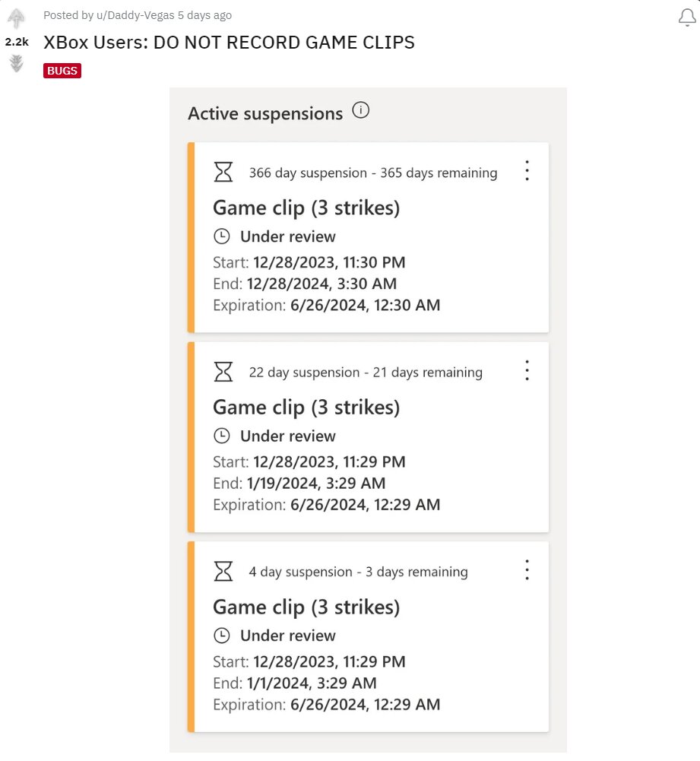
Task: Upvote the Xbox game clips post
Action: tap(16, 17)
